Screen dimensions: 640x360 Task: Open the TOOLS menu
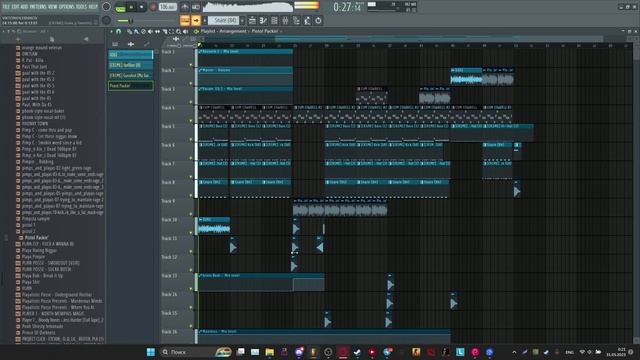pos(81,7)
